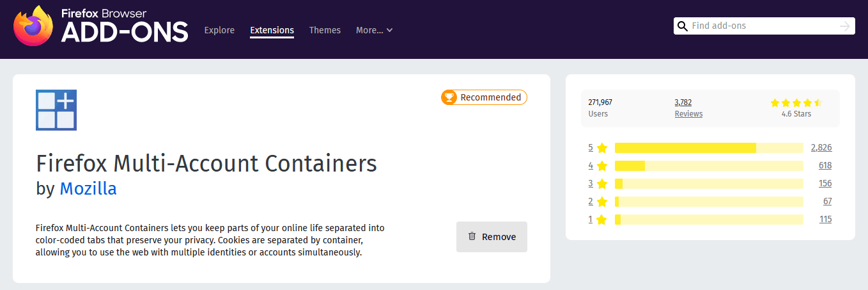Click the 1-star rating number link
The image size is (868, 290).
click(x=591, y=220)
